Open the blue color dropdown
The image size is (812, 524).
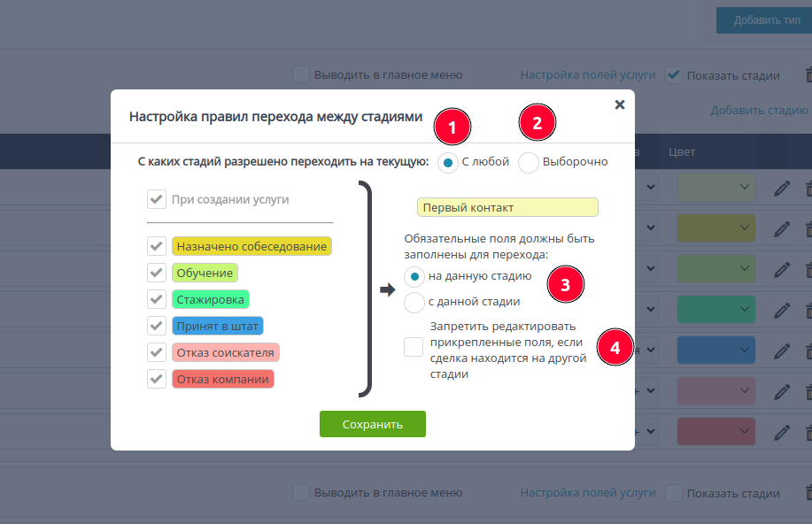pos(716,350)
